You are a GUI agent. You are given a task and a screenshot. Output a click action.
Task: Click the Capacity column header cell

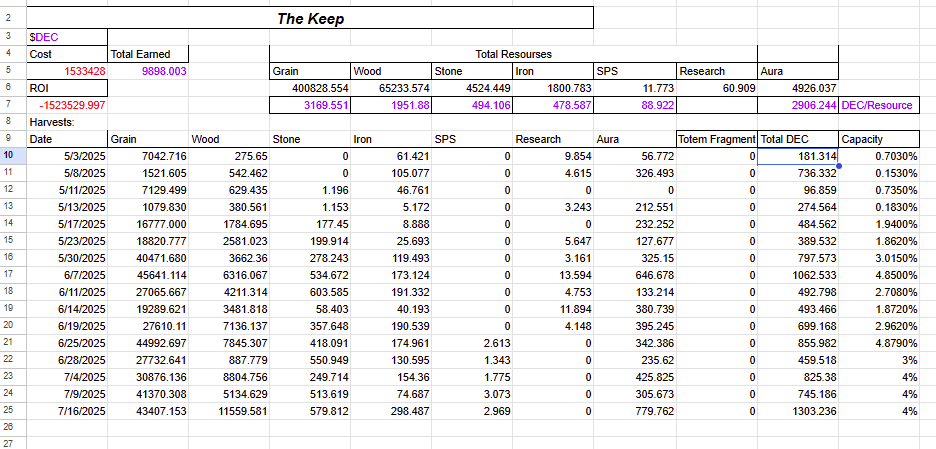pyautogui.click(x=877, y=139)
